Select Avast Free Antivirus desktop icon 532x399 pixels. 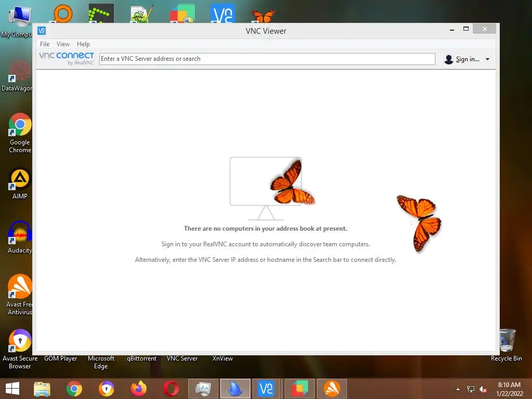20,295
